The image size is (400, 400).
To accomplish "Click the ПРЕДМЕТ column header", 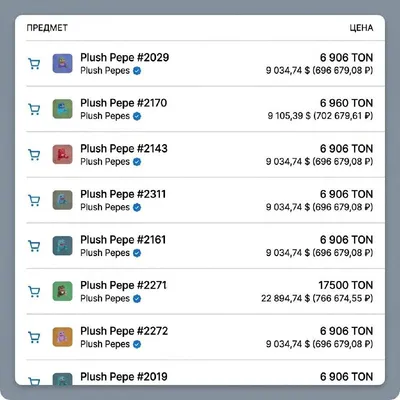I will tap(47, 28).
